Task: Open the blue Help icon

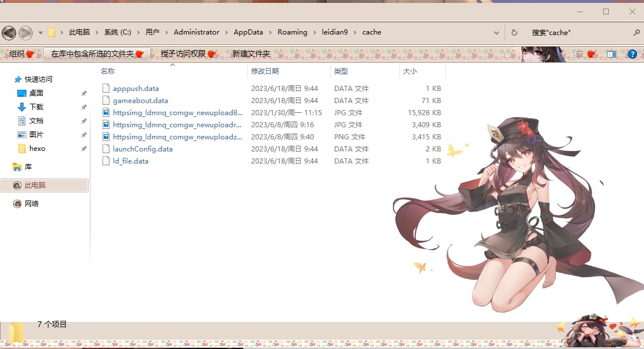Action: (x=632, y=54)
